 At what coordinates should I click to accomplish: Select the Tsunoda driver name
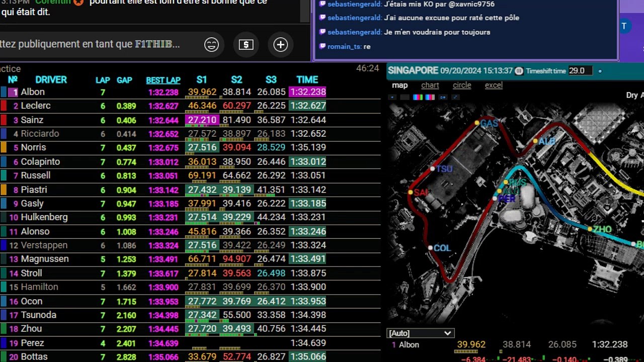pyautogui.click(x=38, y=315)
